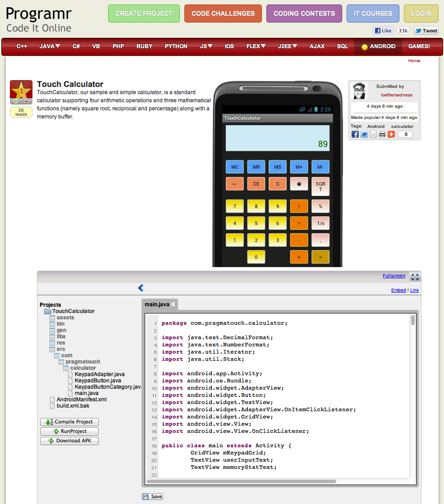Viewport: 444px width, 504px height.
Task: Select the C# menu item
Action: pos(76,46)
